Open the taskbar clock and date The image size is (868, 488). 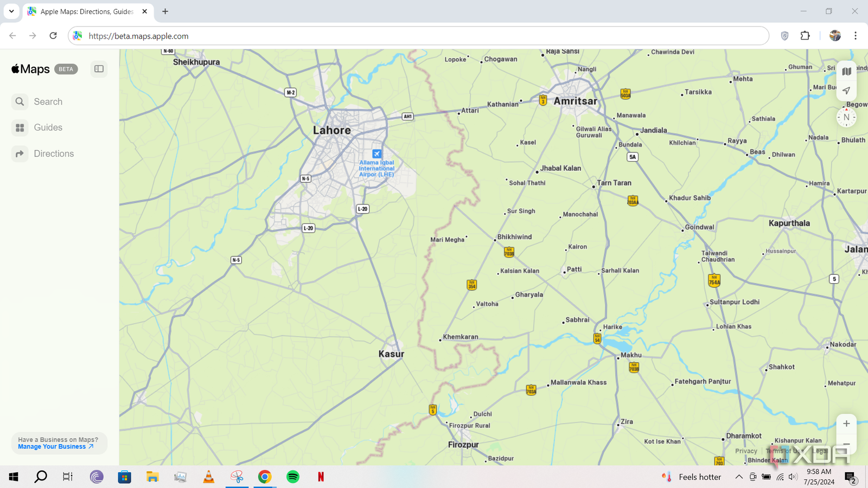(x=819, y=477)
